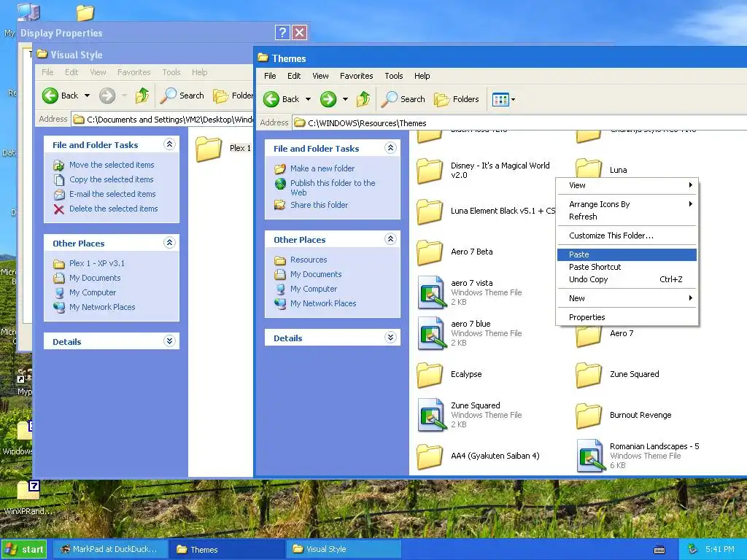Select the Zune Squared theme file icon
Screen dimensions: 747x560
point(432,415)
